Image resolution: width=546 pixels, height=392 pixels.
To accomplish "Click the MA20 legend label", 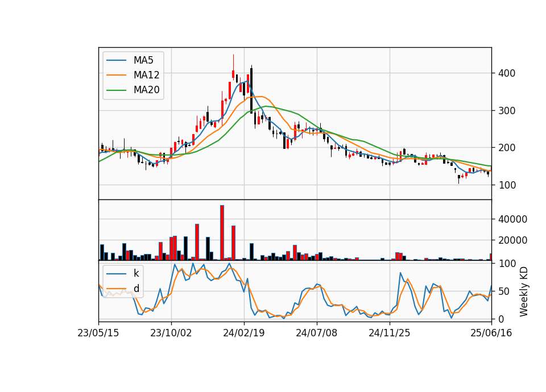I will [146, 90].
